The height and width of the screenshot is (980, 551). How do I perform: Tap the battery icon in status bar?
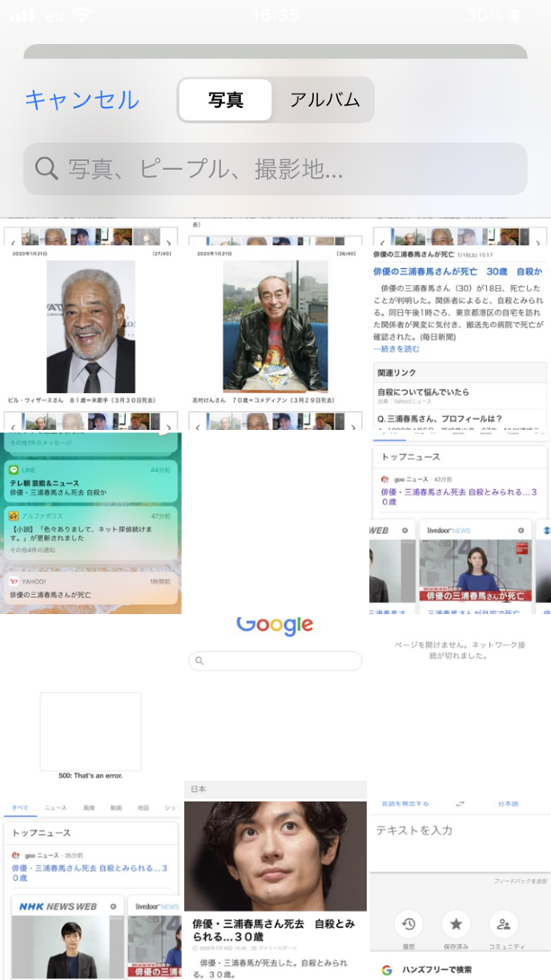(524, 15)
